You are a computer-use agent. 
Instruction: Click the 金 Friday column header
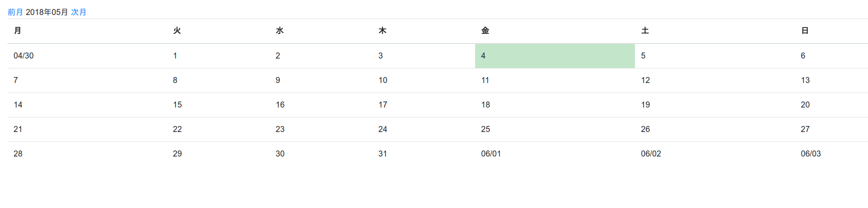(x=485, y=30)
